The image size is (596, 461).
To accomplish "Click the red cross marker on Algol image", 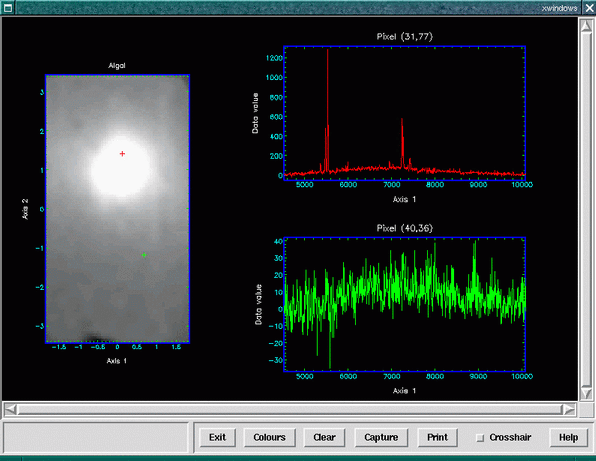I will [122, 154].
